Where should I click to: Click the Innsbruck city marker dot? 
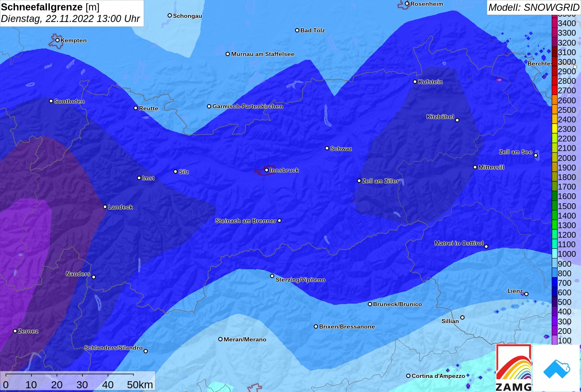pos(266,170)
